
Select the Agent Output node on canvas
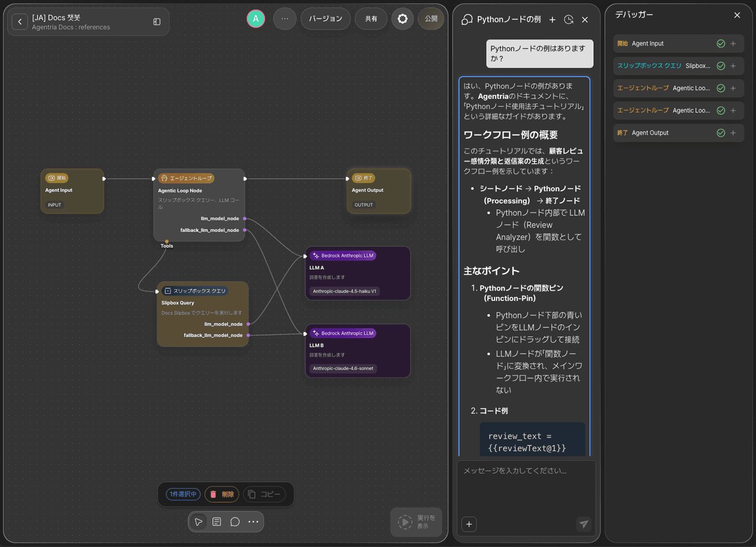[x=379, y=191]
